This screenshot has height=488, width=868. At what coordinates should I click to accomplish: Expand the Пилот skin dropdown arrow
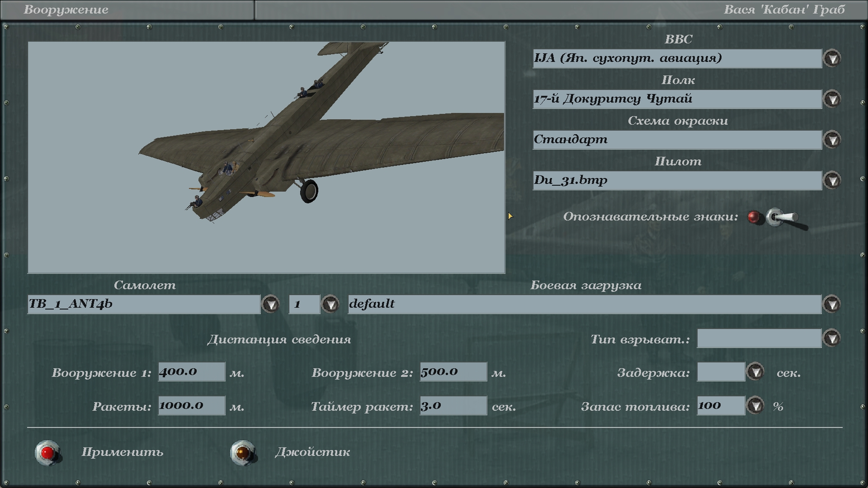(x=832, y=181)
